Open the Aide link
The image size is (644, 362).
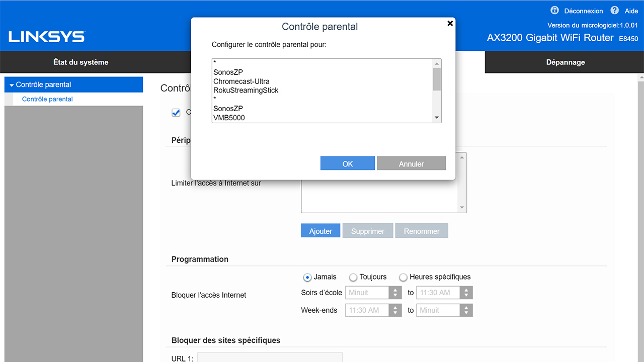[x=631, y=11]
